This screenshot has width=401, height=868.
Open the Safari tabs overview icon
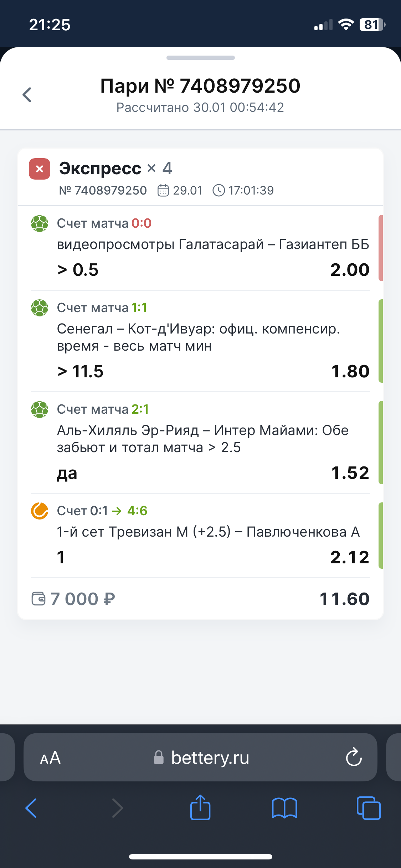click(x=369, y=807)
